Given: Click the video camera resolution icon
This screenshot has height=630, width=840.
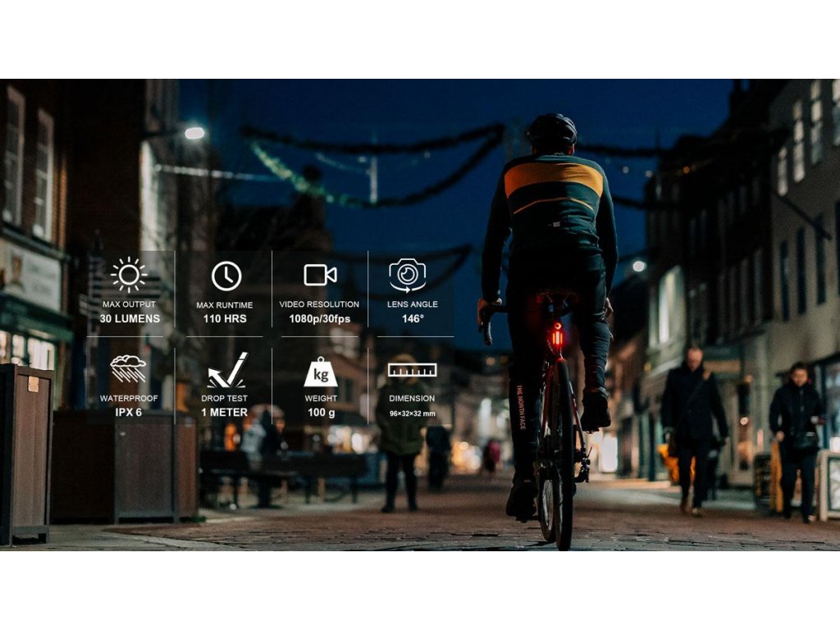Looking at the screenshot, I should click(321, 275).
